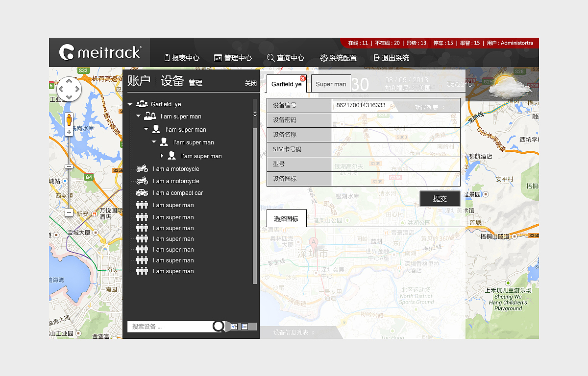Click the magnifier search icon beside 搜索设备
The width and height of the screenshot is (588, 376).
pyautogui.click(x=219, y=326)
